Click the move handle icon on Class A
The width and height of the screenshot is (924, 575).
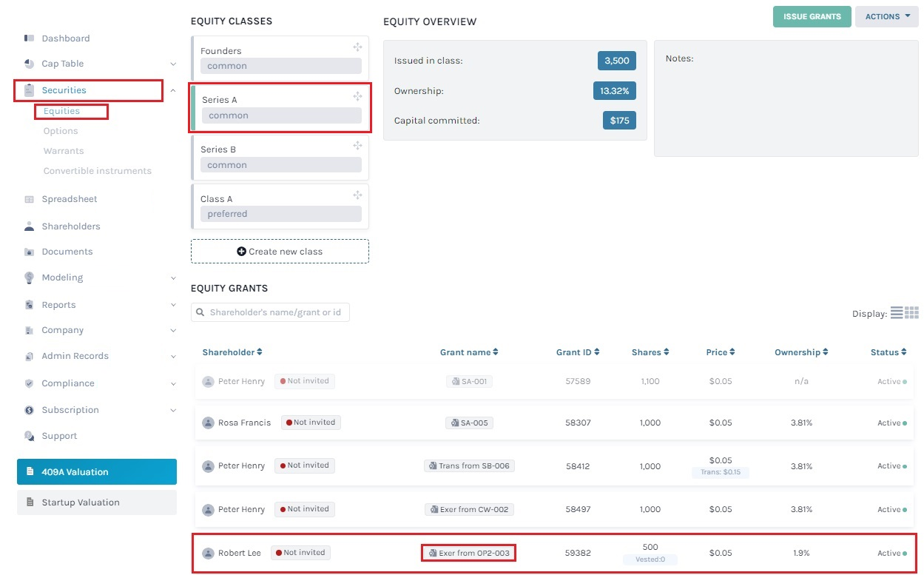[x=357, y=195]
